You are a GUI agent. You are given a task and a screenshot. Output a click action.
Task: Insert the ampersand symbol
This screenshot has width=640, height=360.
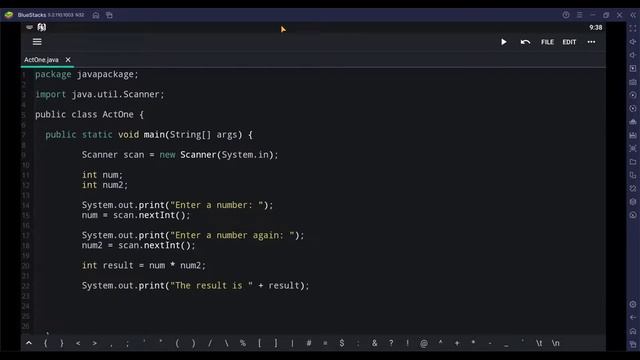click(374, 343)
